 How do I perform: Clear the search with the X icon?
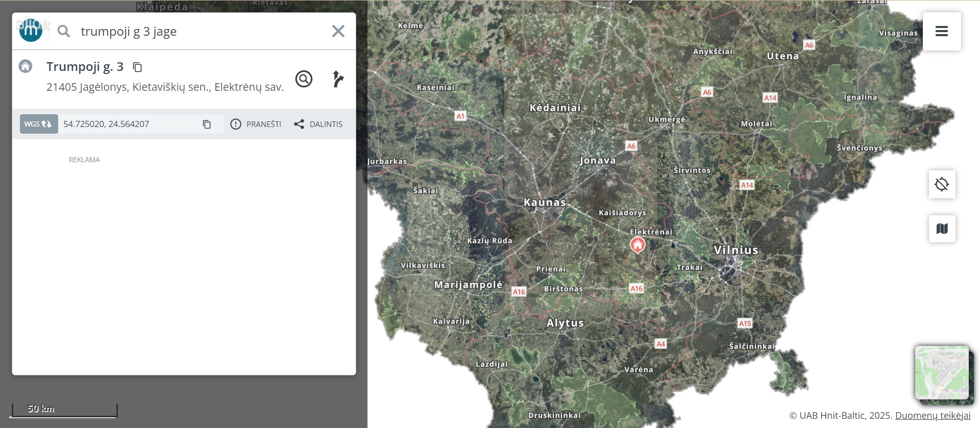[338, 32]
